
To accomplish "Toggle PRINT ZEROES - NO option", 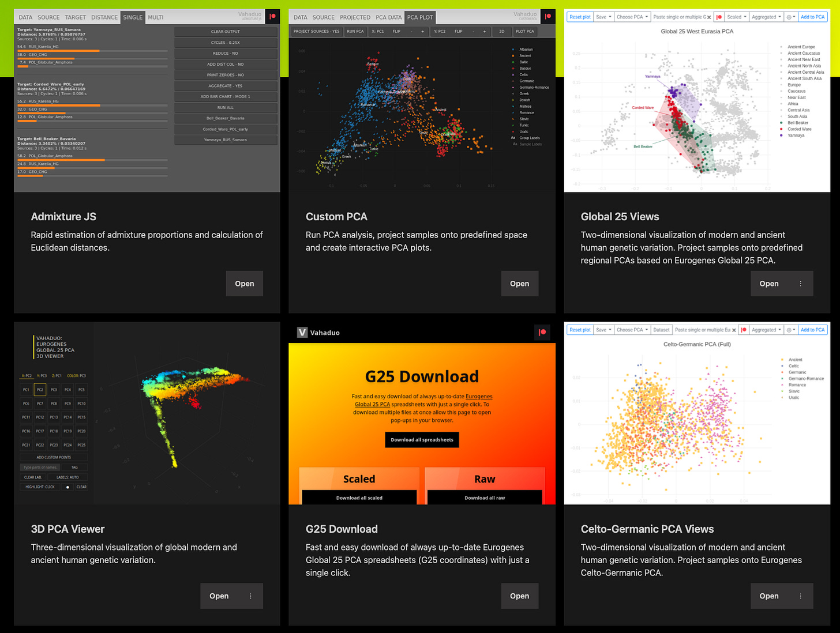I will pyautogui.click(x=226, y=75).
